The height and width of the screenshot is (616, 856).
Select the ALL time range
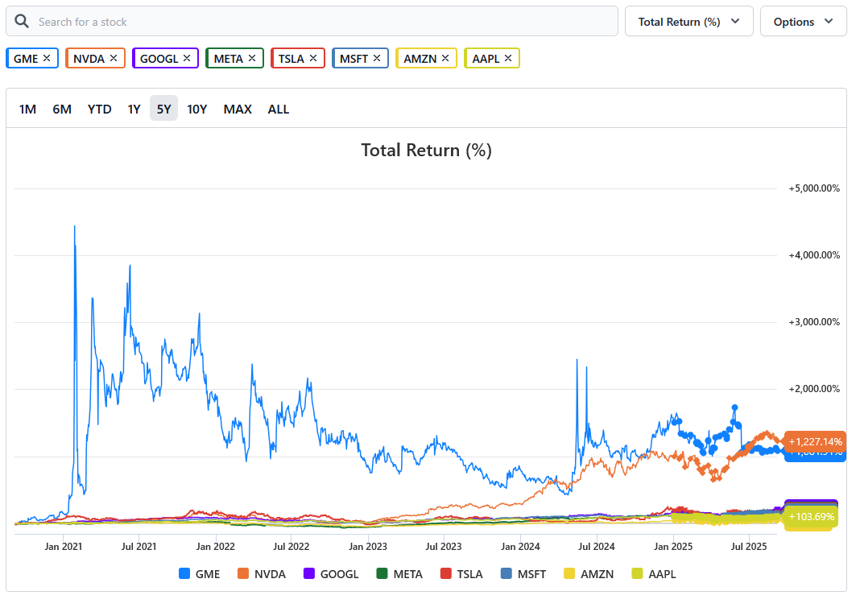[x=279, y=110]
